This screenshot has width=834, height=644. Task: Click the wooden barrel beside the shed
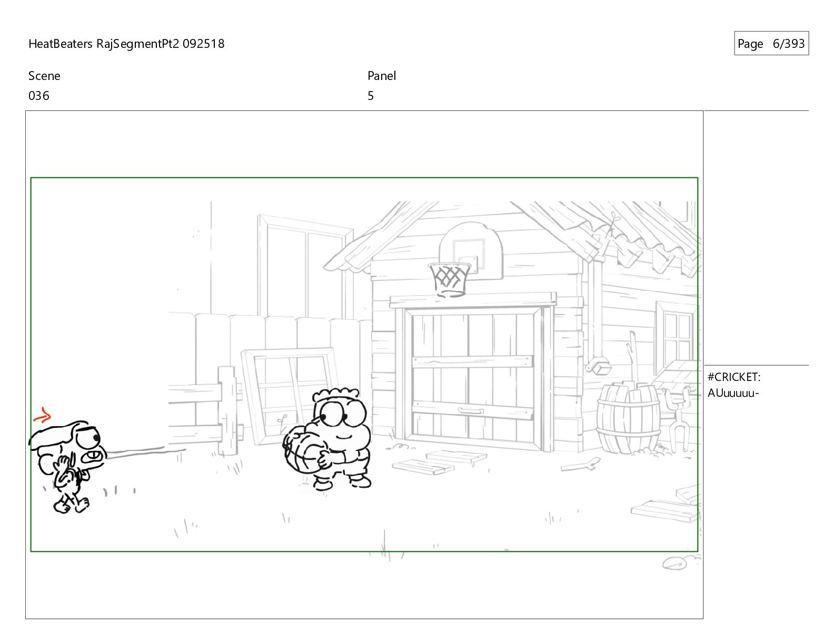(629, 418)
